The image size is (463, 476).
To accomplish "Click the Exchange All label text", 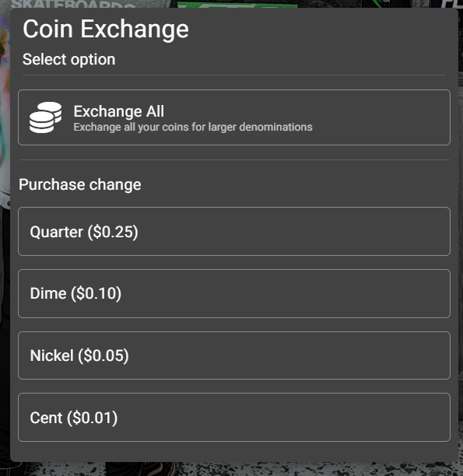I will point(119,111).
